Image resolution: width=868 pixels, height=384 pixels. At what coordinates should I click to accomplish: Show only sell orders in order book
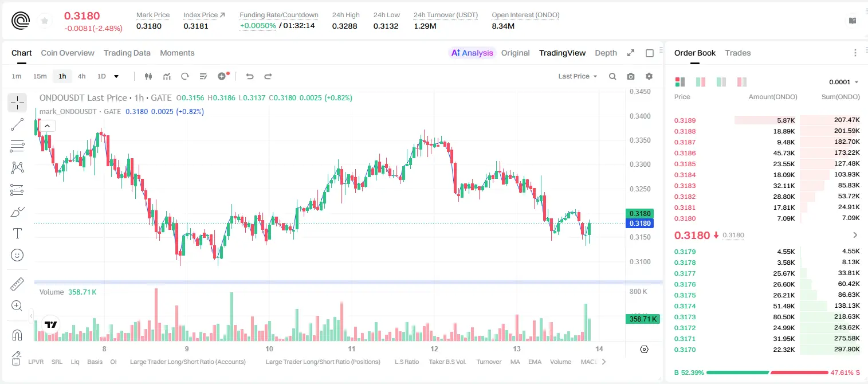tap(742, 82)
